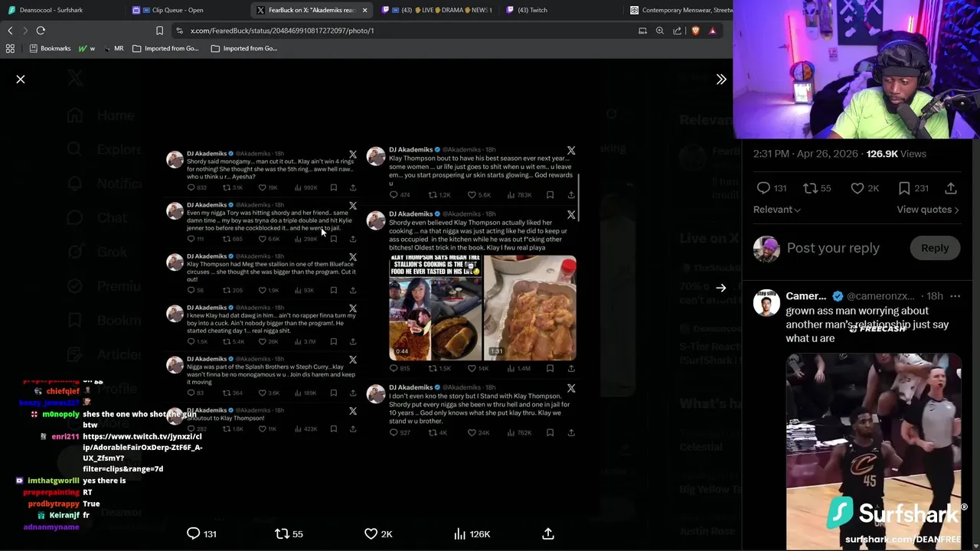Play the basketball video thumbnail in reply
Viewport: 980px width, 551px height.
point(874,452)
